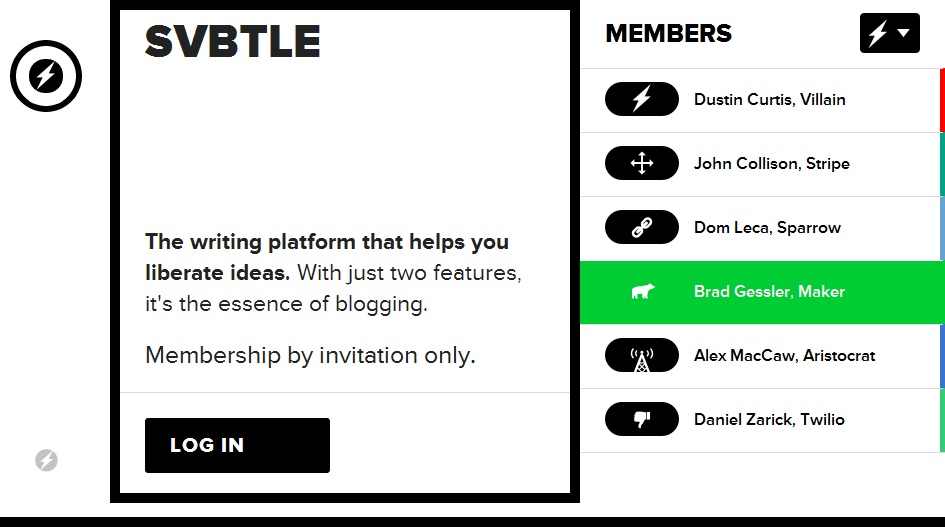This screenshot has height=527, width=945.
Task: Click the MEMBERS heading
Action: click(668, 33)
